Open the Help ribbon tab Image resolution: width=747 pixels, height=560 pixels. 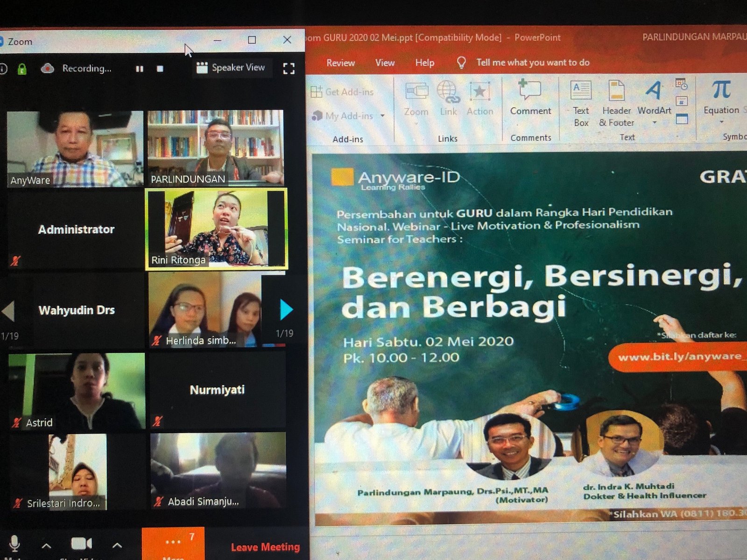coord(424,63)
